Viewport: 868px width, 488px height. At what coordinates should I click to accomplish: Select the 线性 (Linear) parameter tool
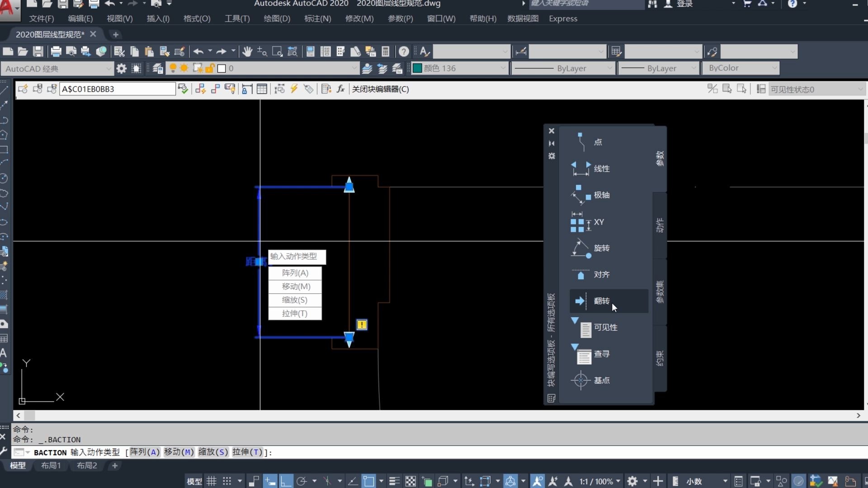(609, 169)
